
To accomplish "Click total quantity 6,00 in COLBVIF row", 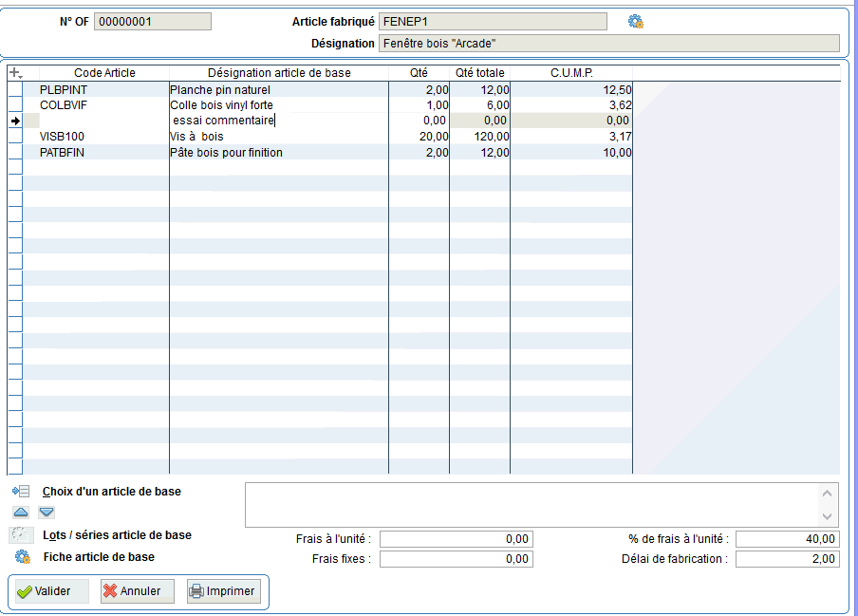I will click(x=480, y=105).
